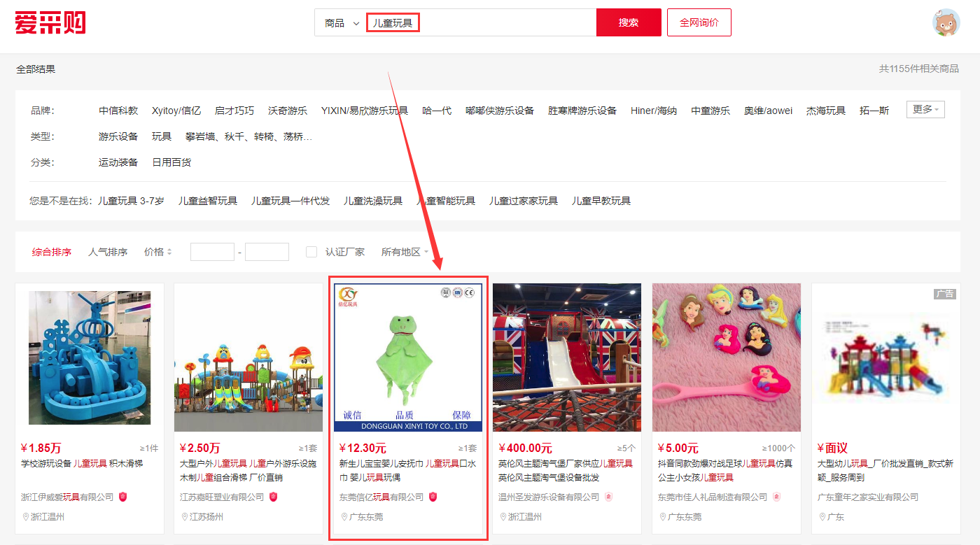Expand the 更多 brands dropdown
This screenshot has height=545, width=980.
click(x=925, y=110)
